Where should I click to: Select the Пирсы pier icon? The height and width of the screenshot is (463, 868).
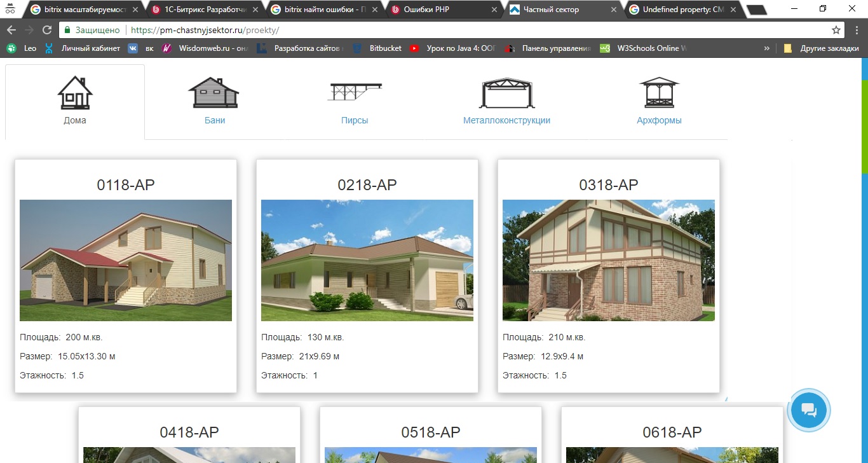tap(355, 92)
